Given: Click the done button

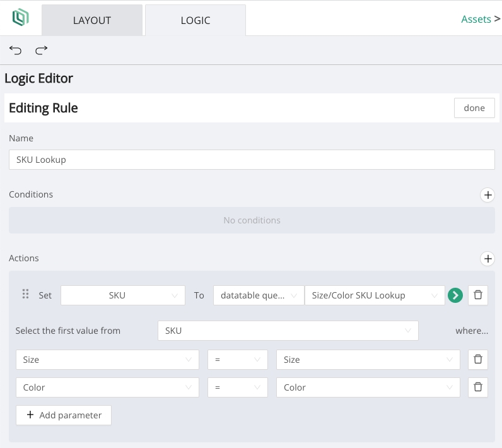Looking at the screenshot, I should click(474, 108).
